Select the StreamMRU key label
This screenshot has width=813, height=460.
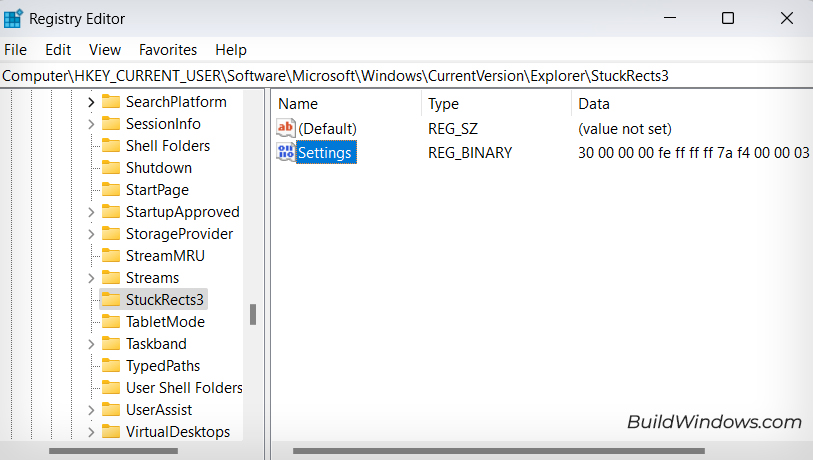tap(165, 256)
